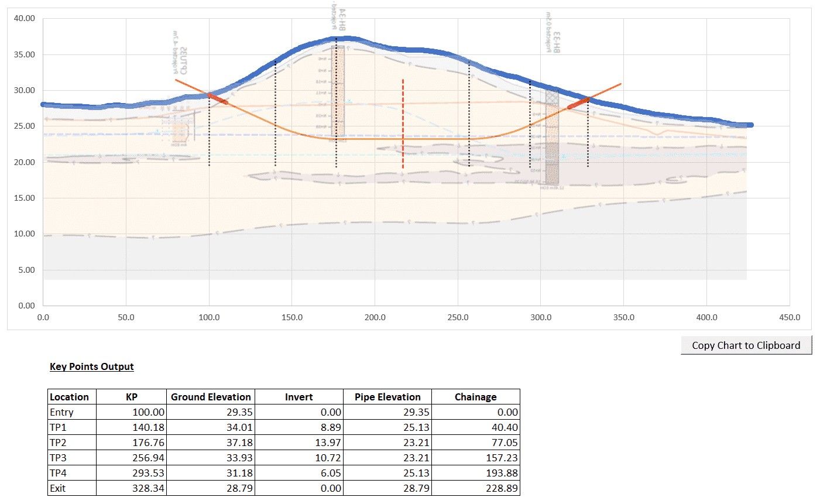The width and height of the screenshot is (820, 504).
Task: Click the 40.00 vertical axis label
Action: 25,19
